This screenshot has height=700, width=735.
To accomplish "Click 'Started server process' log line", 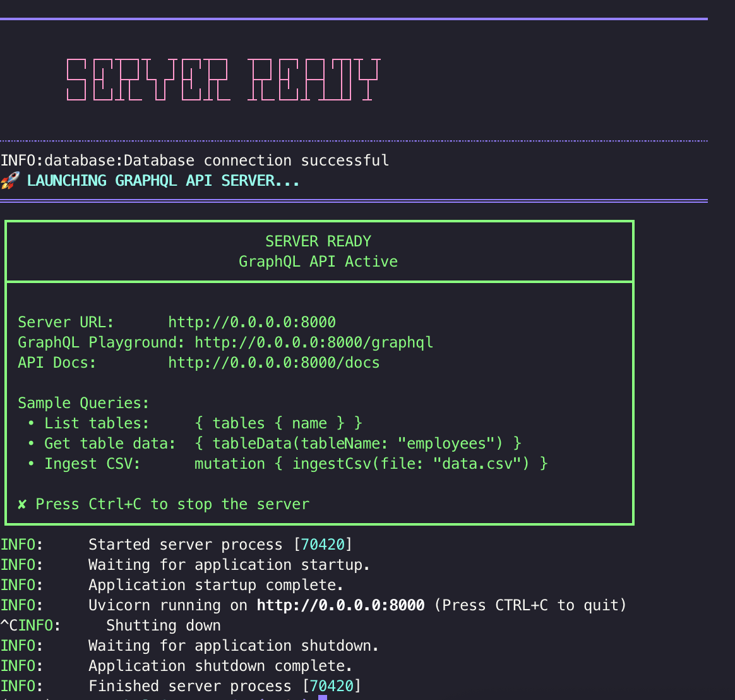I will tap(176, 545).
